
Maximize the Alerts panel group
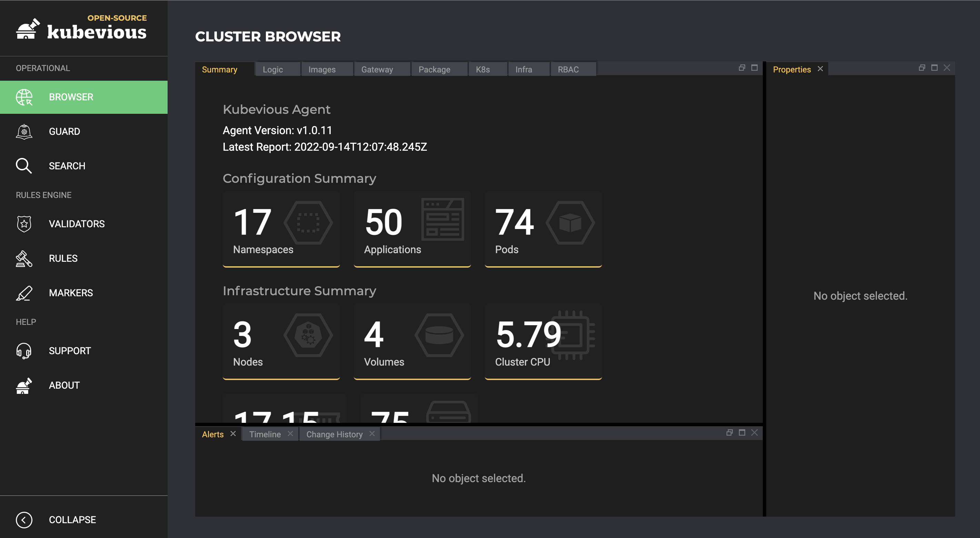point(742,432)
